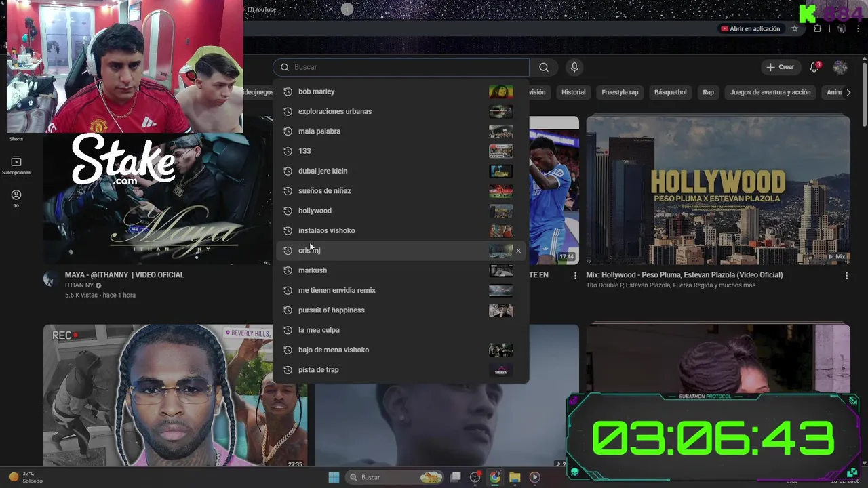Screen dimensions: 868x488
Task: Open options menu for Hollywood mix video
Action: coord(846,276)
